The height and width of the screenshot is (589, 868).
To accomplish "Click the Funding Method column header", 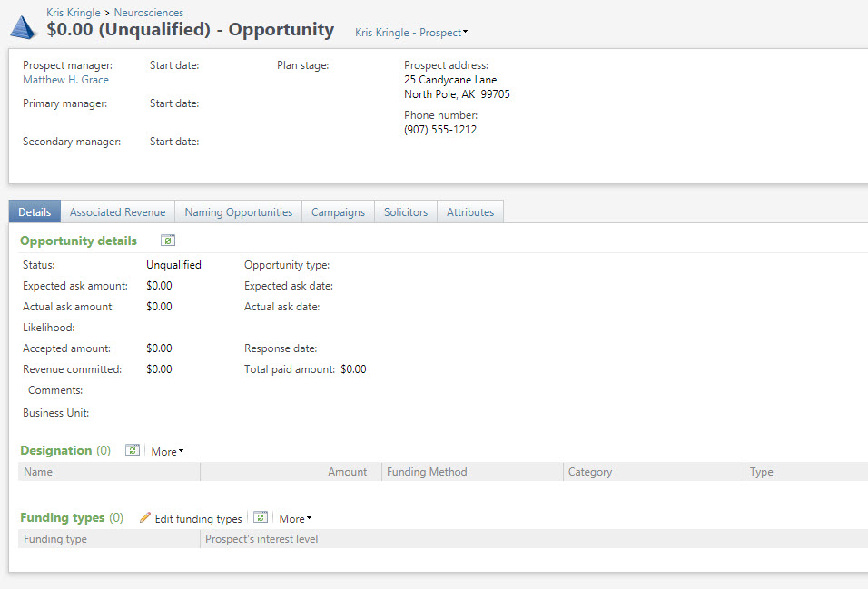I will (x=427, y=472).
